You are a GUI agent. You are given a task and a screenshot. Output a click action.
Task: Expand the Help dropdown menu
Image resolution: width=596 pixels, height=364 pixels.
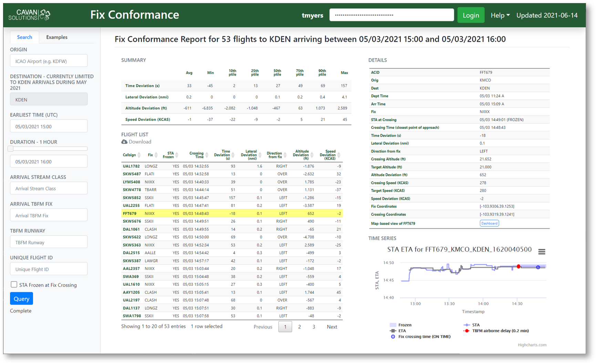point(500,15)
